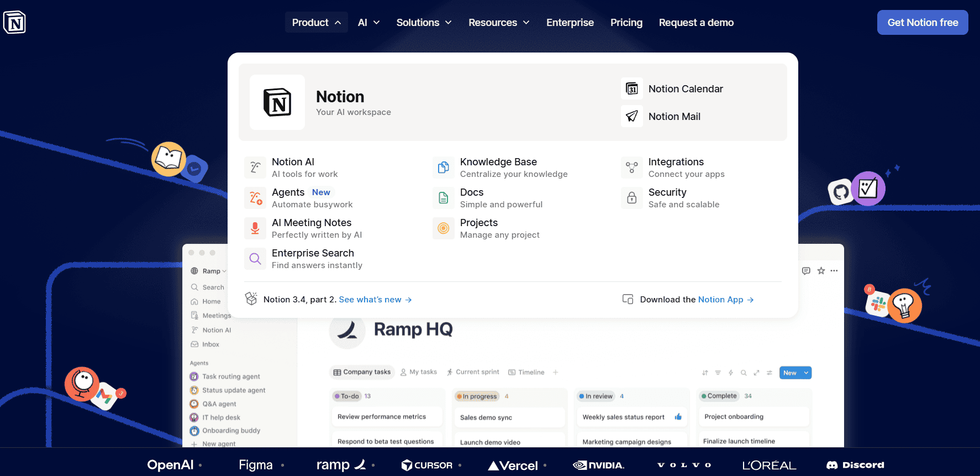This screenshot has width=980, height=476.
Task: Click the lightning automation icon
Action: [x=731, y=373]
